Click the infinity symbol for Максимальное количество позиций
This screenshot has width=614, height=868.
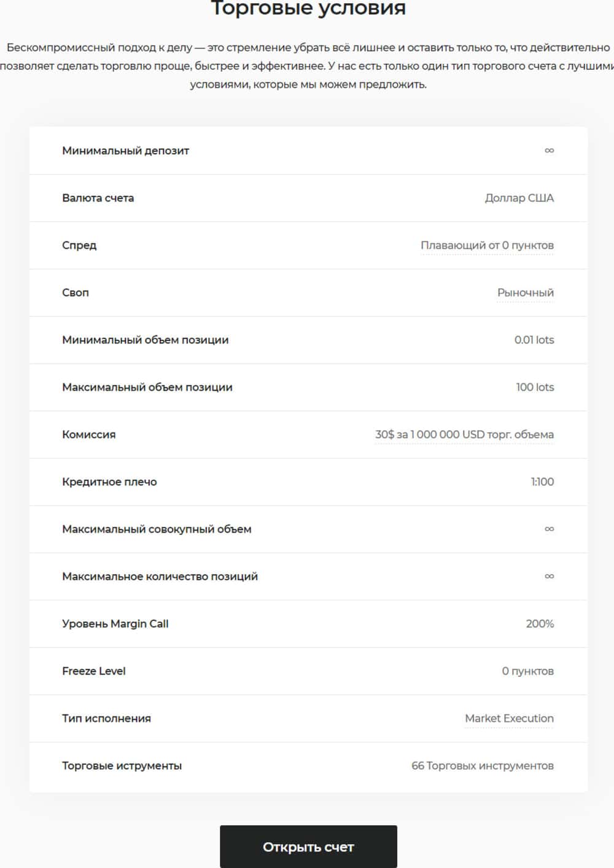pos(549,576)
